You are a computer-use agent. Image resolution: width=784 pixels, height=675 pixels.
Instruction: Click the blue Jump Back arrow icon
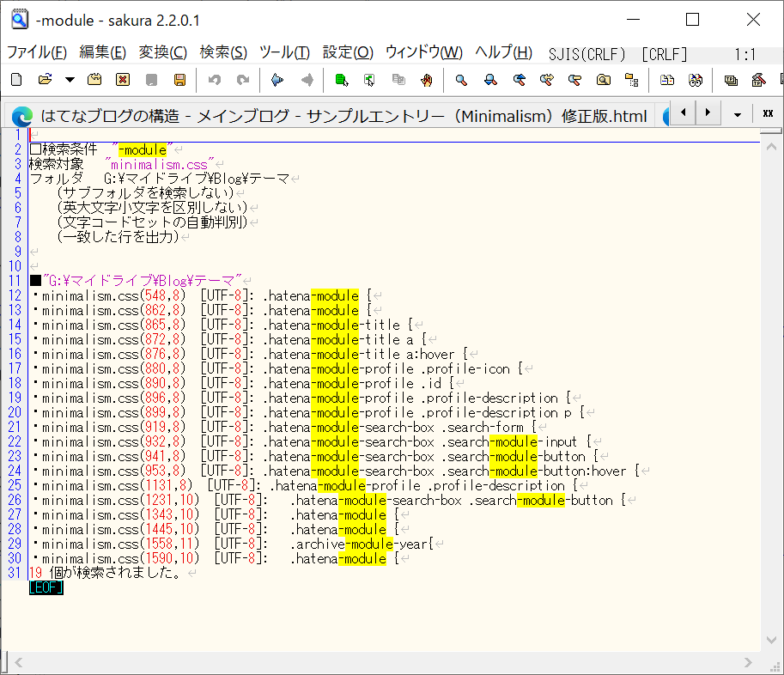click(x=277, y=80)
